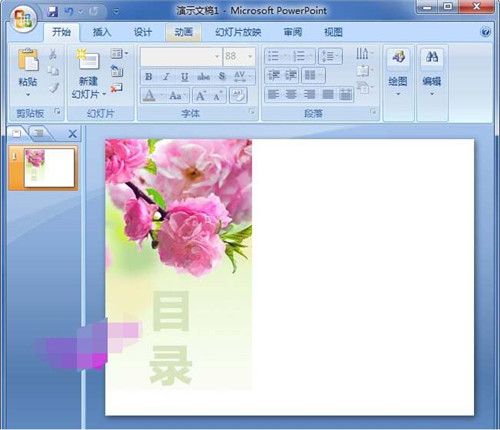Expand the New Slide dropdown arrow

point(104,94)
